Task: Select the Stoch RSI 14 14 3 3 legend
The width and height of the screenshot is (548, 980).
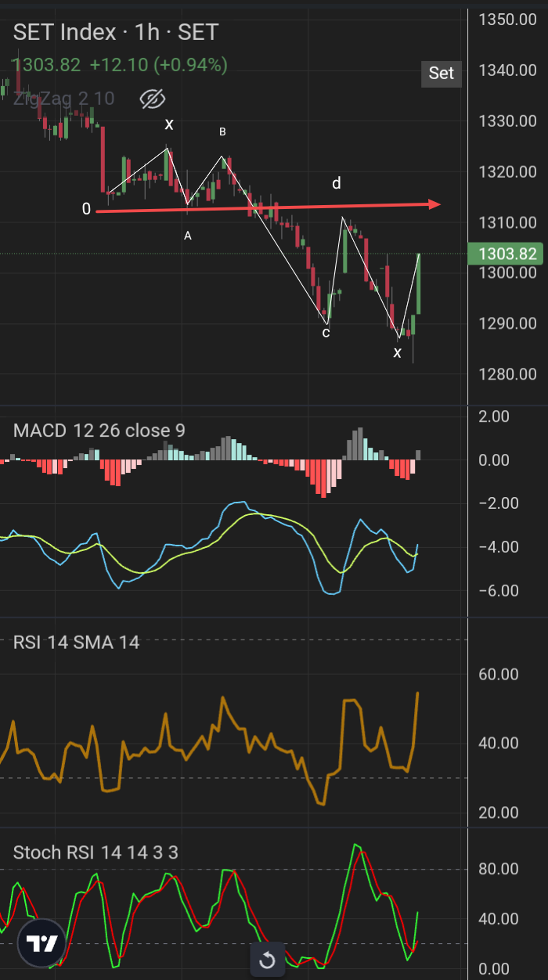Action: [96, 852]
